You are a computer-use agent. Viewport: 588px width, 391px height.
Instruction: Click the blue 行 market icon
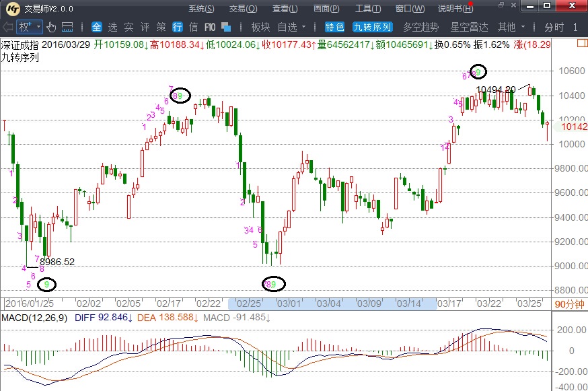pyautogui.click(x=178, y=27)
